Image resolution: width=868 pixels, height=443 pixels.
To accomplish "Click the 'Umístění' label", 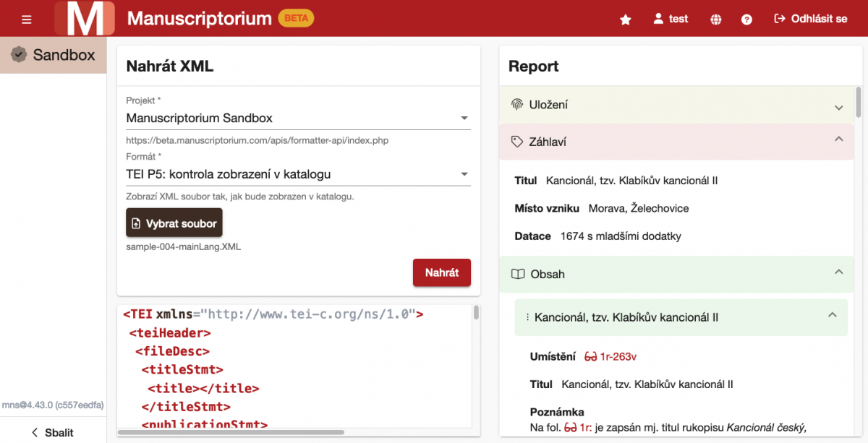I will tap(553, 356).
